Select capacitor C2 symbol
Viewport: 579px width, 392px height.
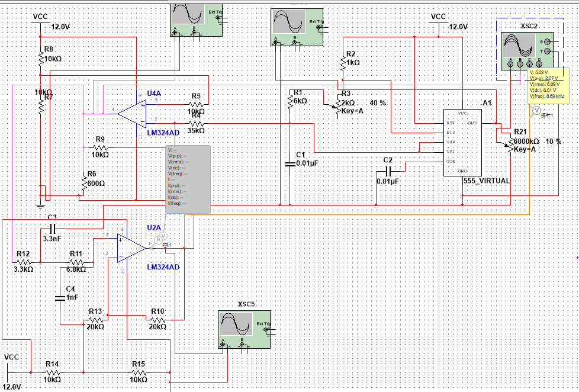click(388, 172)
